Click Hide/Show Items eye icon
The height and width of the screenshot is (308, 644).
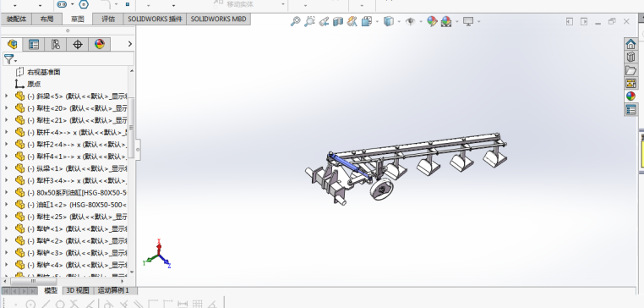tap(410, 21)
